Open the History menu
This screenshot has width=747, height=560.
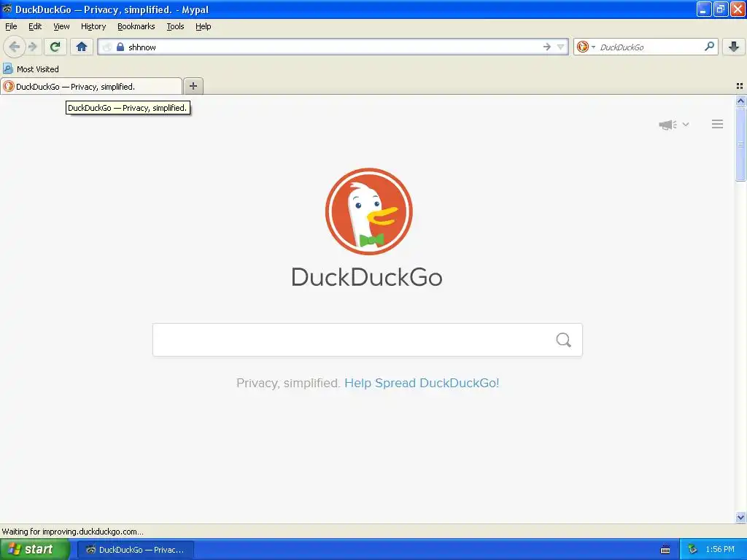93,26
